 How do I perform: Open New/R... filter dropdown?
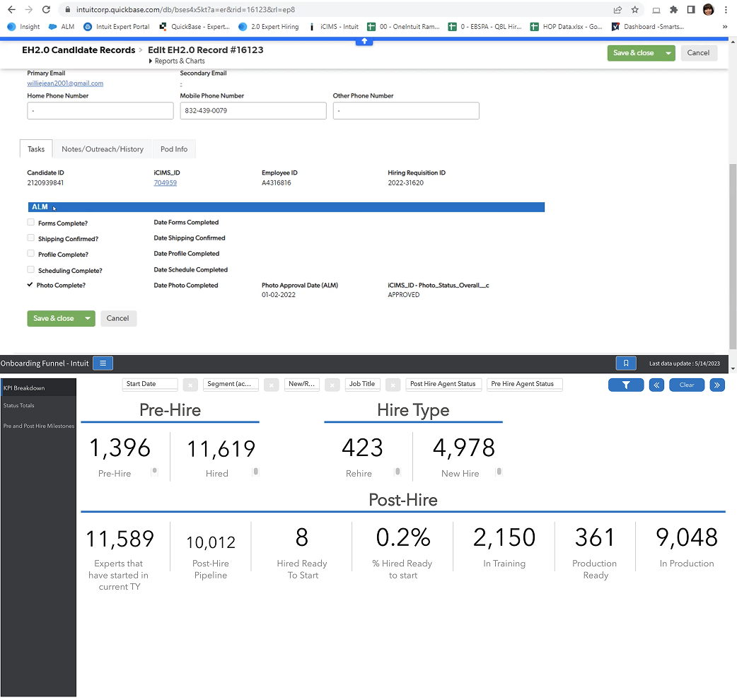(302, 385)
